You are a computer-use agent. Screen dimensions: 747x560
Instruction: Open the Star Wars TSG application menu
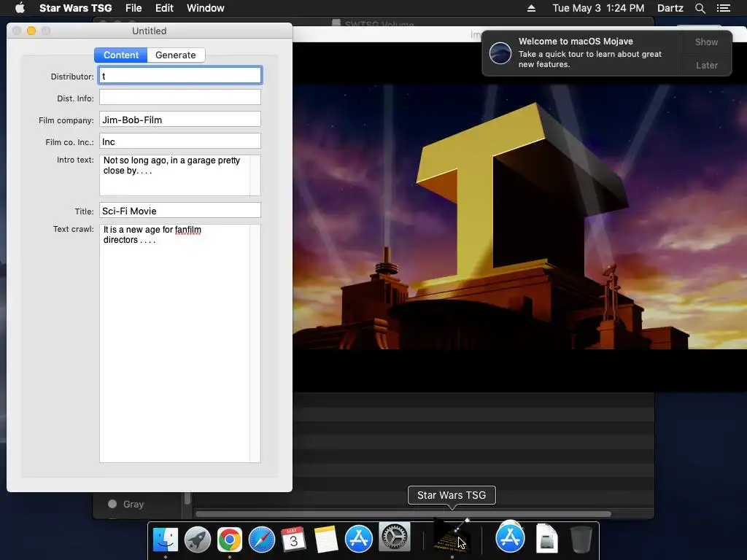pos(75,8)
